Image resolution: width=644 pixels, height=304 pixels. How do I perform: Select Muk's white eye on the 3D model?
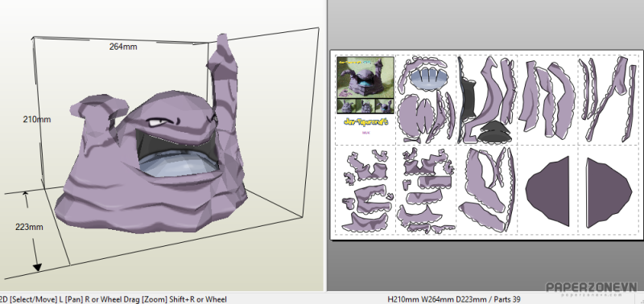156,122
